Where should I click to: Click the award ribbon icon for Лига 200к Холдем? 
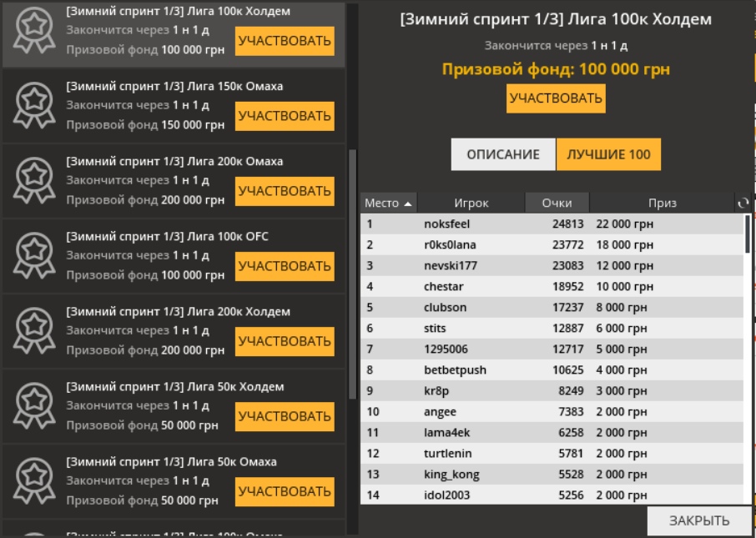(x=35, y=332)
